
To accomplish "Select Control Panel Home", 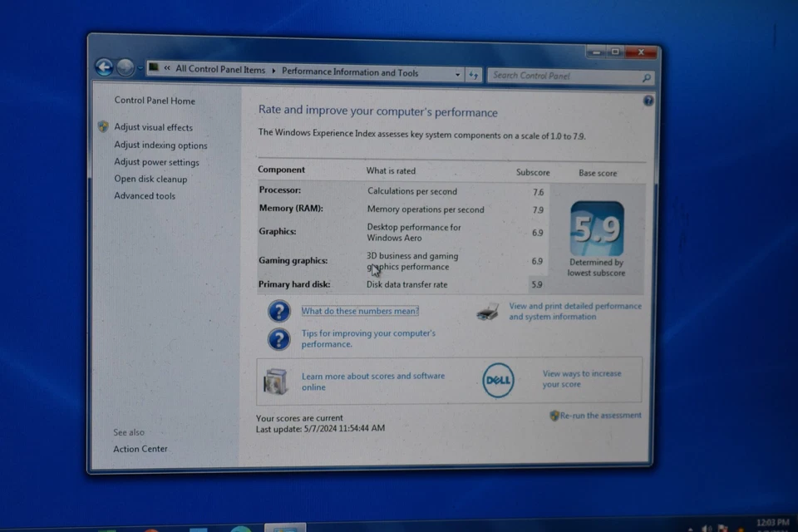I will click(x=154, y=101).
